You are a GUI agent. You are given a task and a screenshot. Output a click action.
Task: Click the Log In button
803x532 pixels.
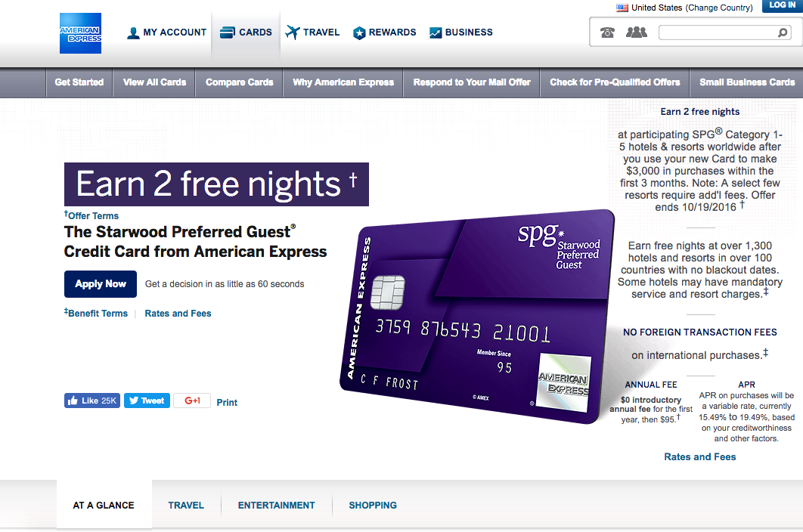click(782, 5)
